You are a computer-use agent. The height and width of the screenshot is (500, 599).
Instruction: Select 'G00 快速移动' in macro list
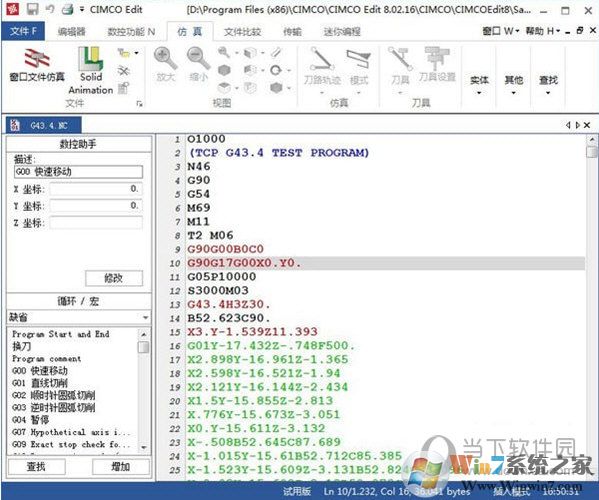coord(40,371)
